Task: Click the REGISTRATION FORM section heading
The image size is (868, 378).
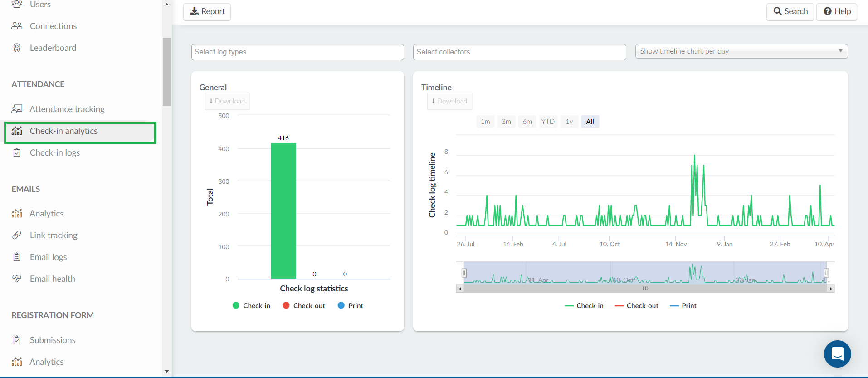Action: click(x=53, y=315)
